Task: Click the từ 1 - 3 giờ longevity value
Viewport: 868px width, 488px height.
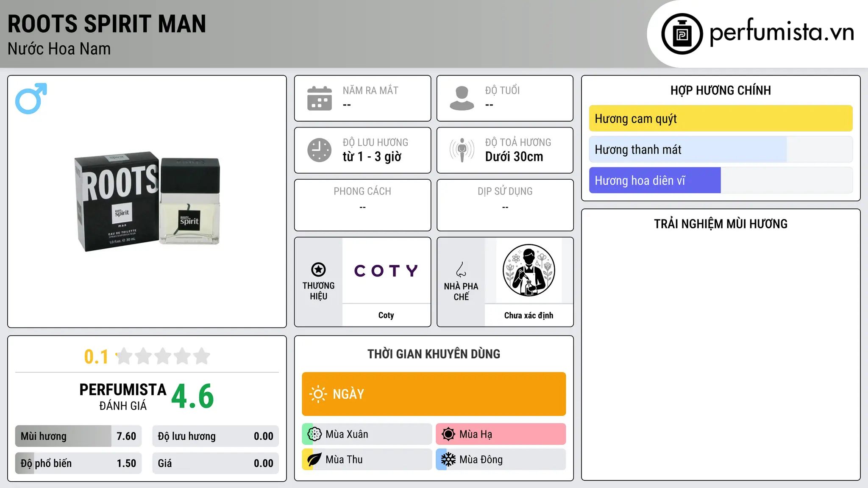Action: [x=372, y=157]
